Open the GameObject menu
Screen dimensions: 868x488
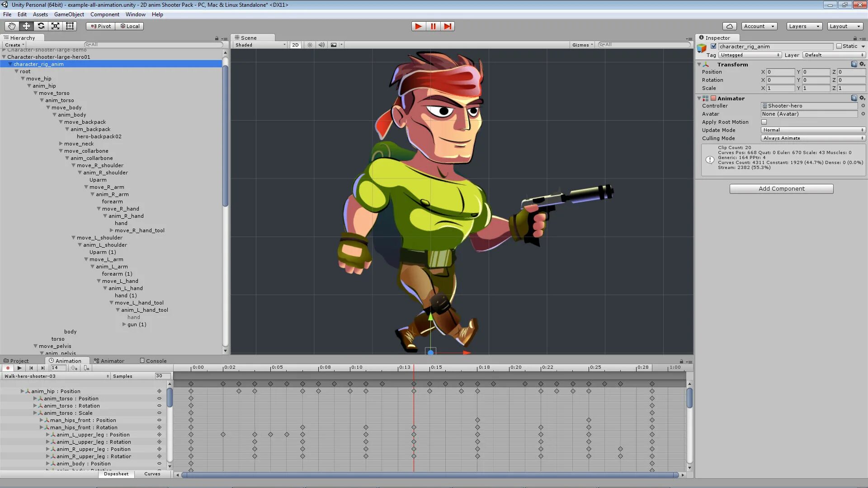69,14
